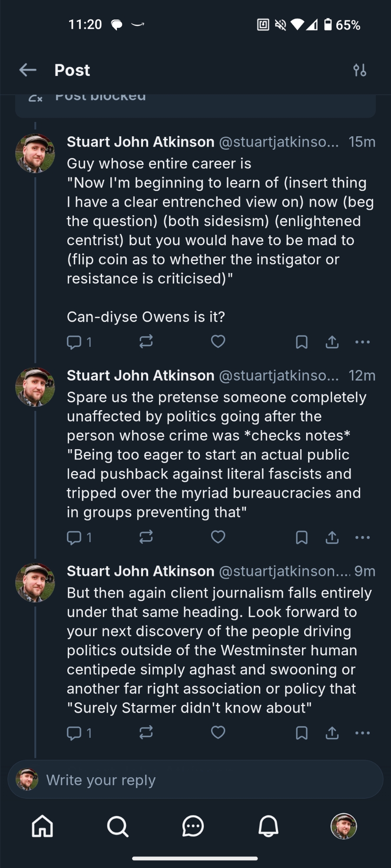The height and width of the screenshot is (868, 391).
Task: Open the Chat messages tab
Action: (x=193, y=826)
